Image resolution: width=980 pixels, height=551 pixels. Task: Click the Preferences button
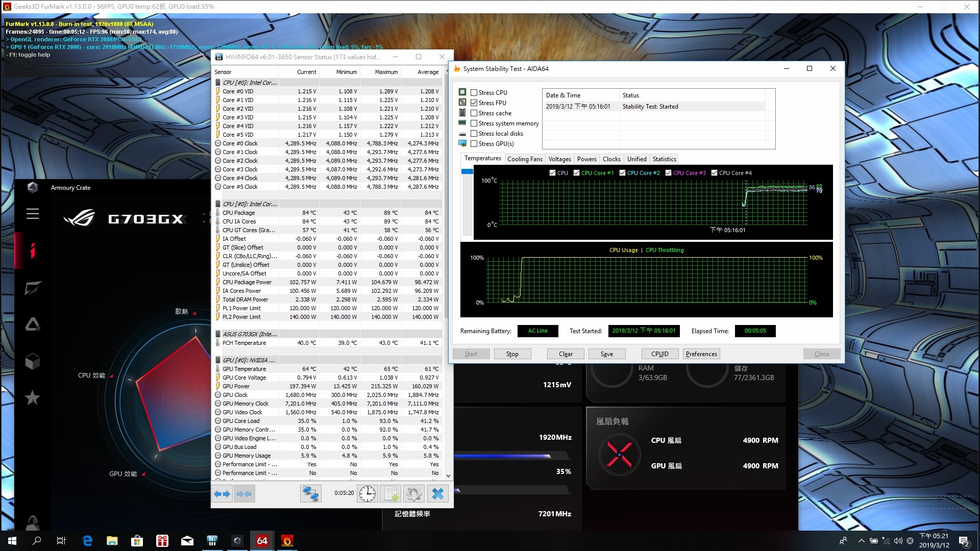coord(701,354)
